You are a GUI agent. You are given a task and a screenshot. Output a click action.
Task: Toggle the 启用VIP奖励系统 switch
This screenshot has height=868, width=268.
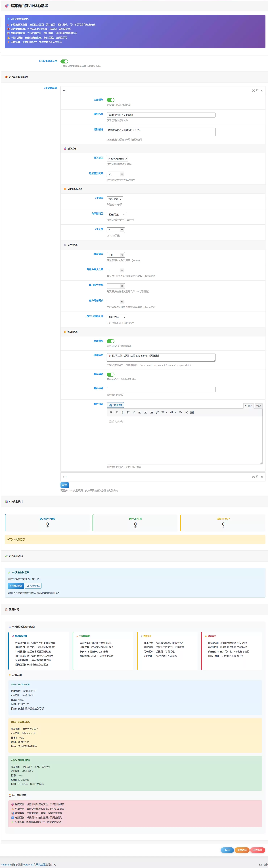pos(64,61)
